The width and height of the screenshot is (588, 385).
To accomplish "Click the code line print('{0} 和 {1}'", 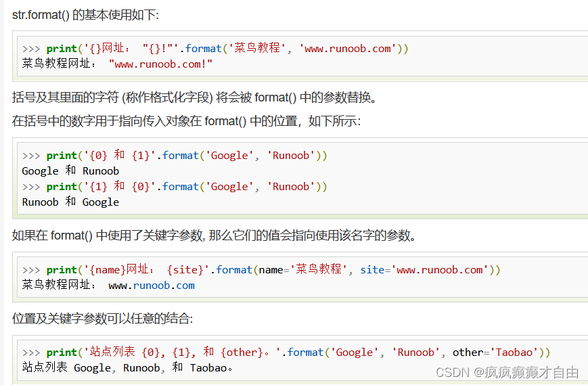I will (175, 155).
